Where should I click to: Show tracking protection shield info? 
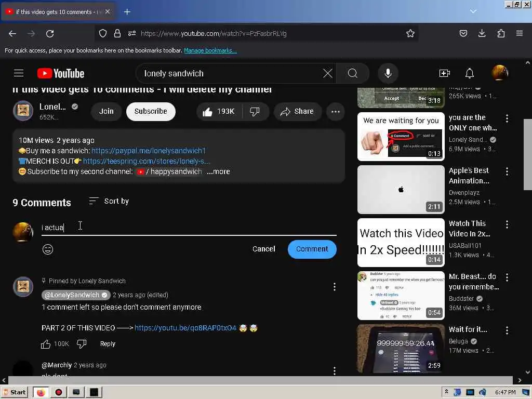pyautogui.click(x=103, y=33)
